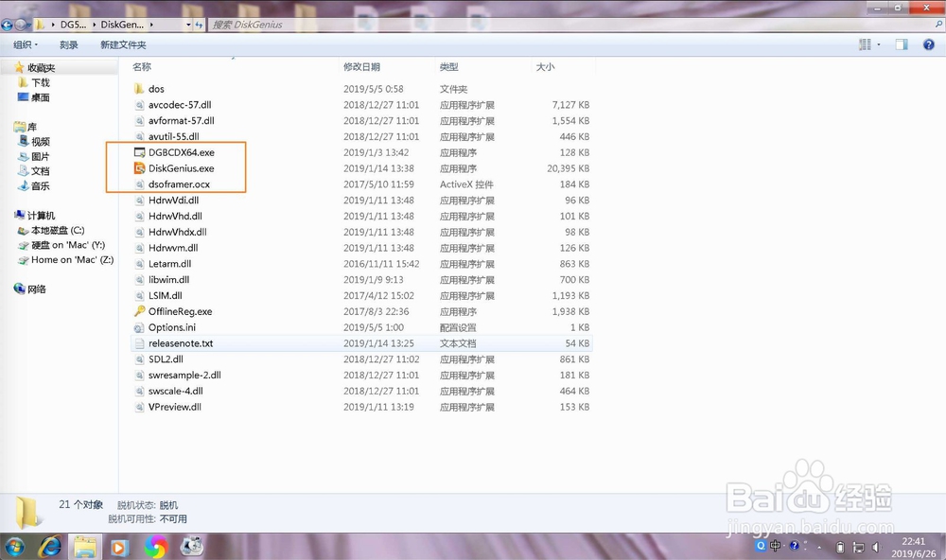
Task: Open Explorer help question mark icon
Action: tap(929, 44)
